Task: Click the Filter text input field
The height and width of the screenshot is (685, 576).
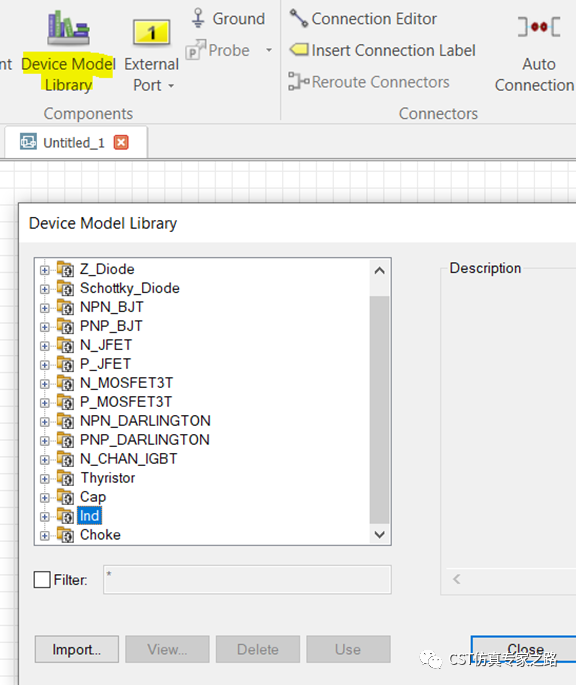Action: click(247, 580)
